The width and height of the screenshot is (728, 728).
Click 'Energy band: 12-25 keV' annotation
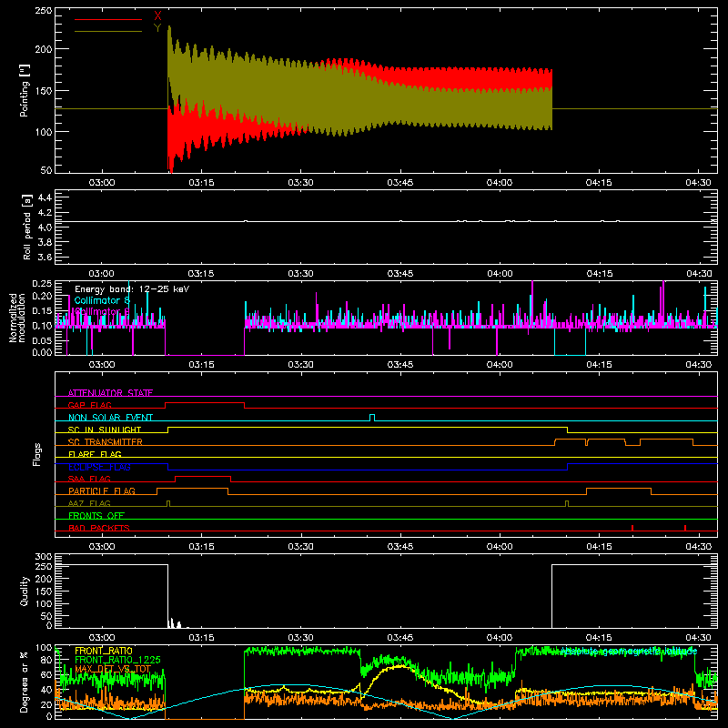tap(132, 289)
